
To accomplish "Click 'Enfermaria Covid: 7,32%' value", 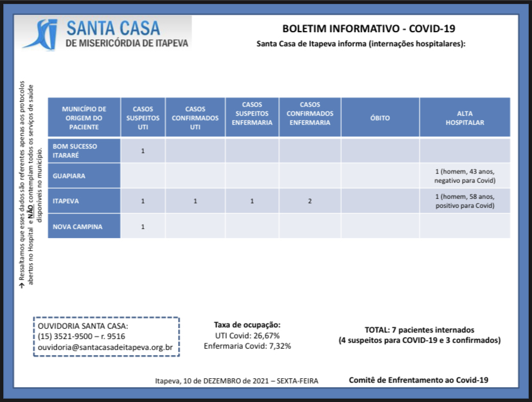I will pos(247,346).
